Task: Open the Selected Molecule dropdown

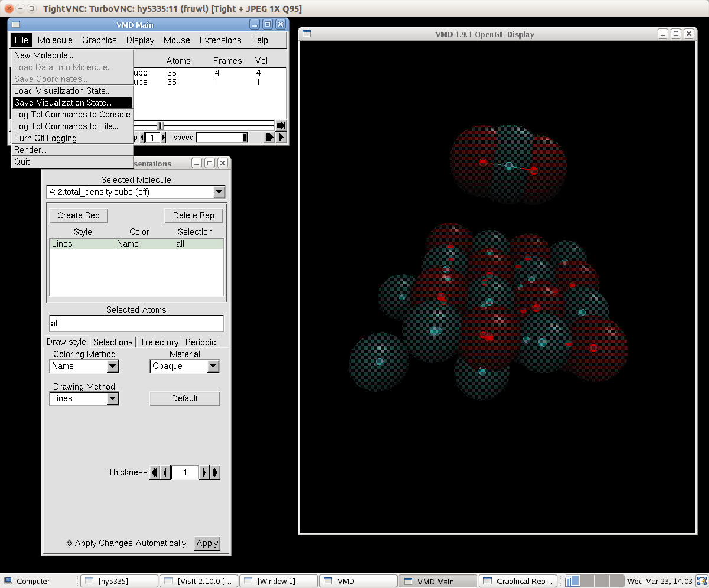Action: tap(219, 192)
